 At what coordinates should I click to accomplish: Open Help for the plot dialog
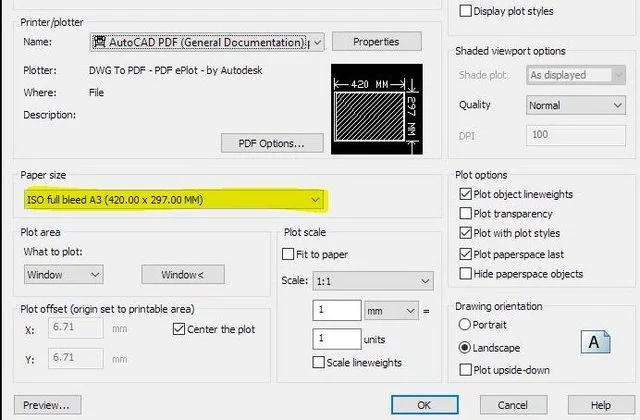coord(601,405)
